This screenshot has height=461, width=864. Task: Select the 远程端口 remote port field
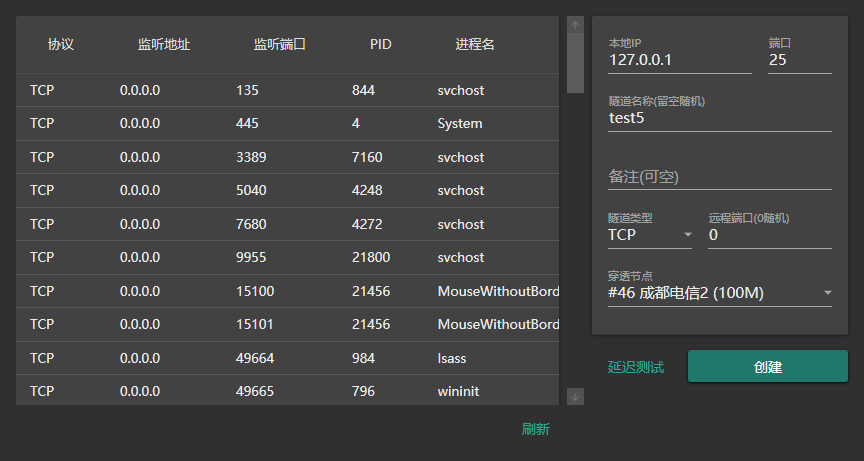pos(769,235)
